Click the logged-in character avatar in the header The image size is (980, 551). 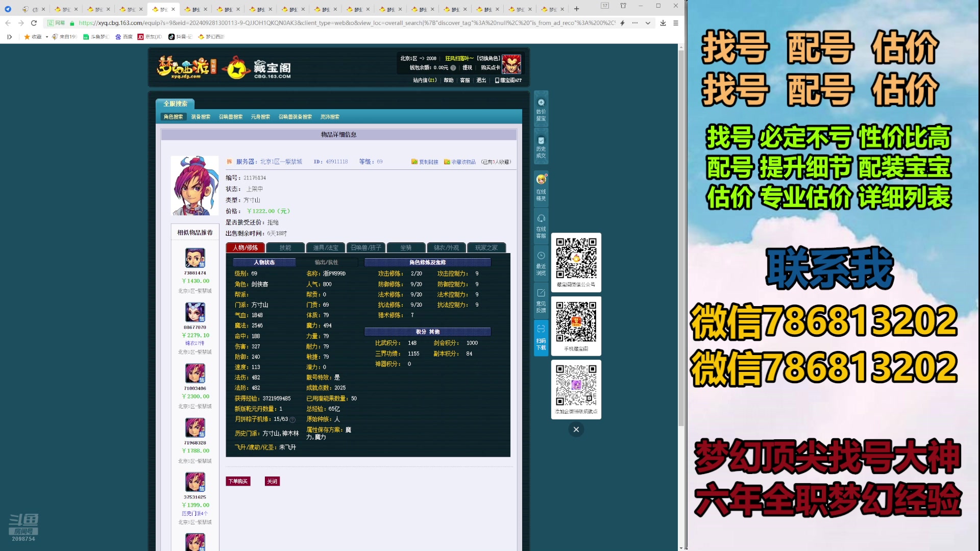[x=511, y=64]
